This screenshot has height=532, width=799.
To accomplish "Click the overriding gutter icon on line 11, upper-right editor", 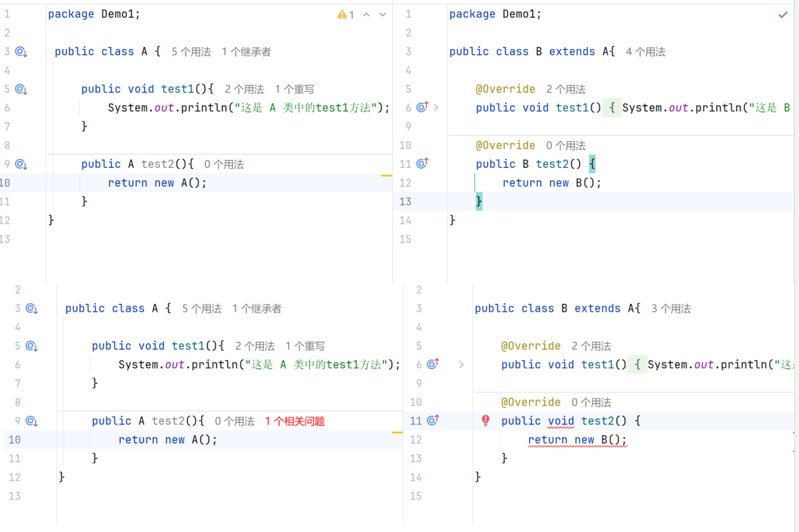I will point(422,163).
